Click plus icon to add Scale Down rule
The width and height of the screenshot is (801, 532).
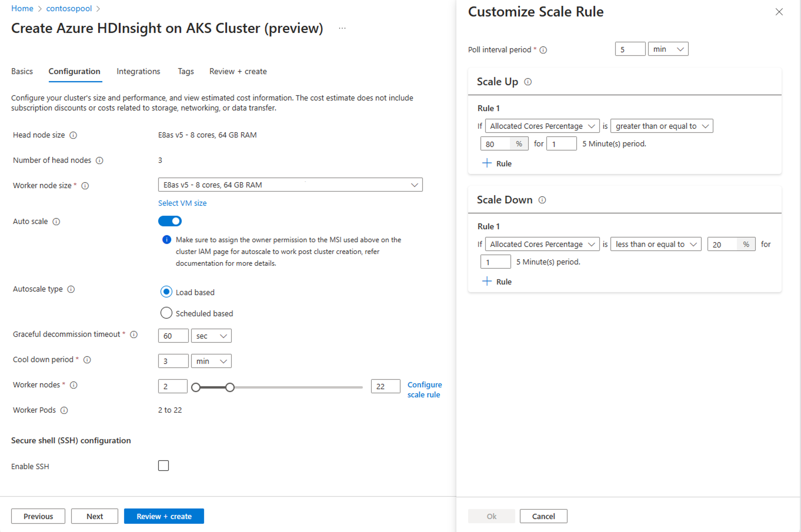click(x=487, y=281)
